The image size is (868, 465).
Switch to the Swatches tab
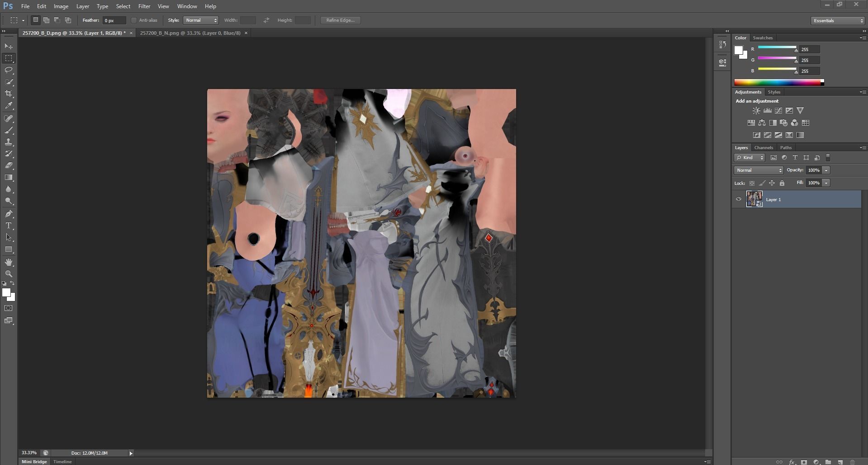763,38
